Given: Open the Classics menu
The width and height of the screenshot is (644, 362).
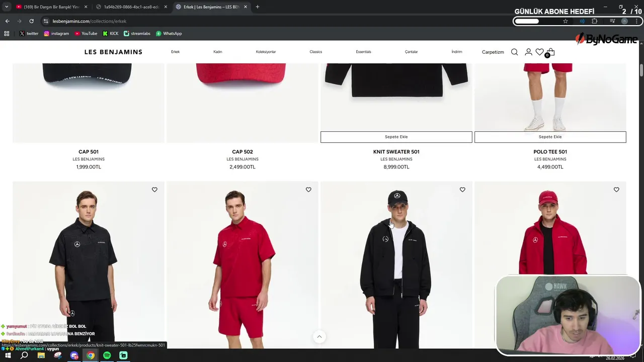Looking at the screenshot, I should pos(315,52).
